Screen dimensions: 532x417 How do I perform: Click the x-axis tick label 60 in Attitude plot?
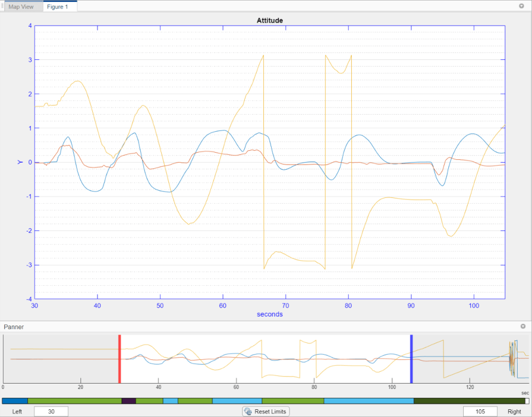(x=222, y=305)
